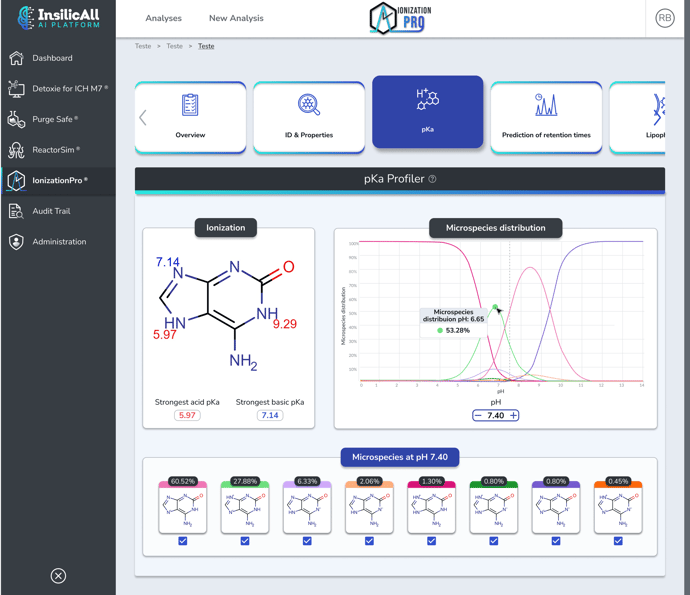
Task: Click the underlined current Teste breadcrumb
Action: point(206,46)
